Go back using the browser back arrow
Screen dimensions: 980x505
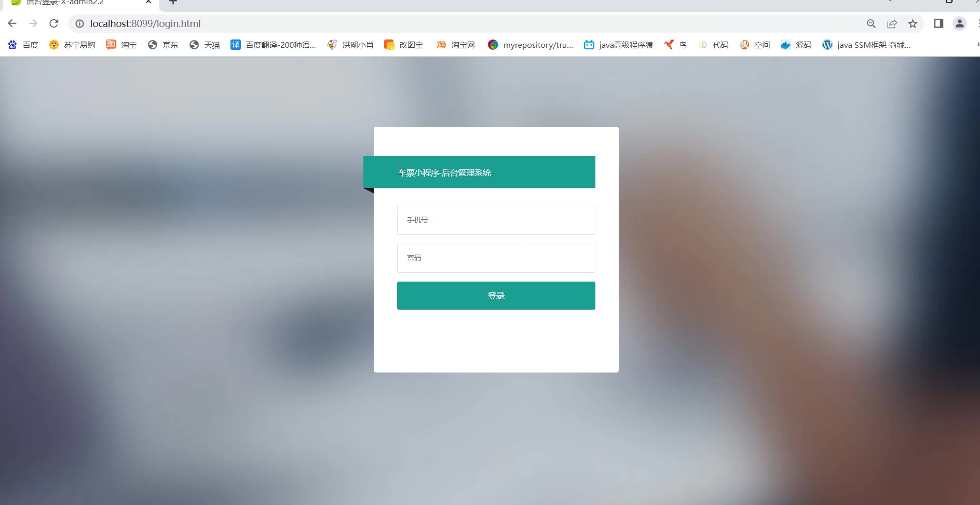tap(12, 23)
